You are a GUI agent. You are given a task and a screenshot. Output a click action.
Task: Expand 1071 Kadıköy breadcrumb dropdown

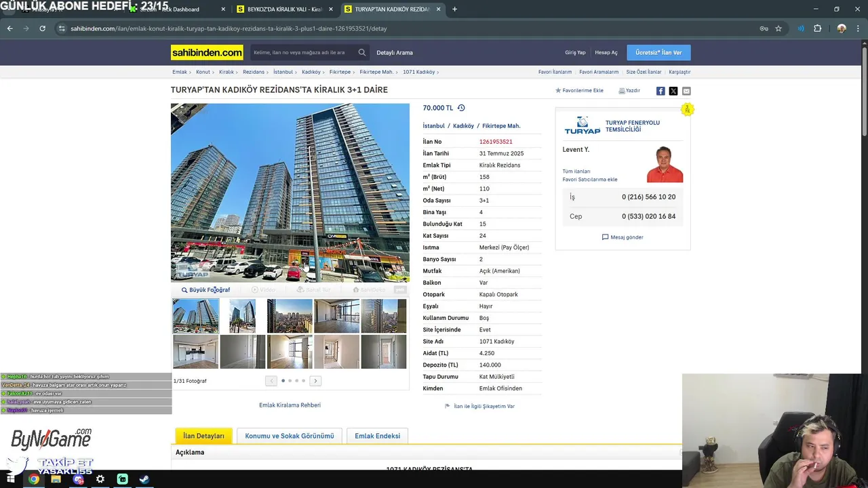(x=438, y=72)
